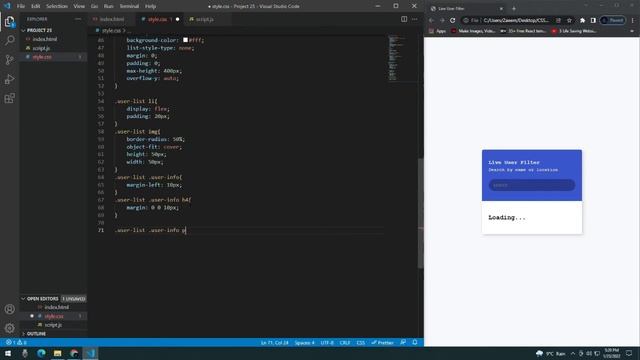Toggle the Chrome side panel icon
The width and height of the screenshot is (640, 360).
593,20
